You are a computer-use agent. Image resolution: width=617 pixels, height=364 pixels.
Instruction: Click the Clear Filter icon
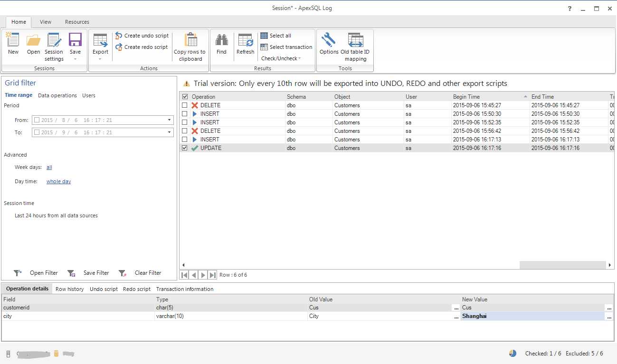(123, 273)
